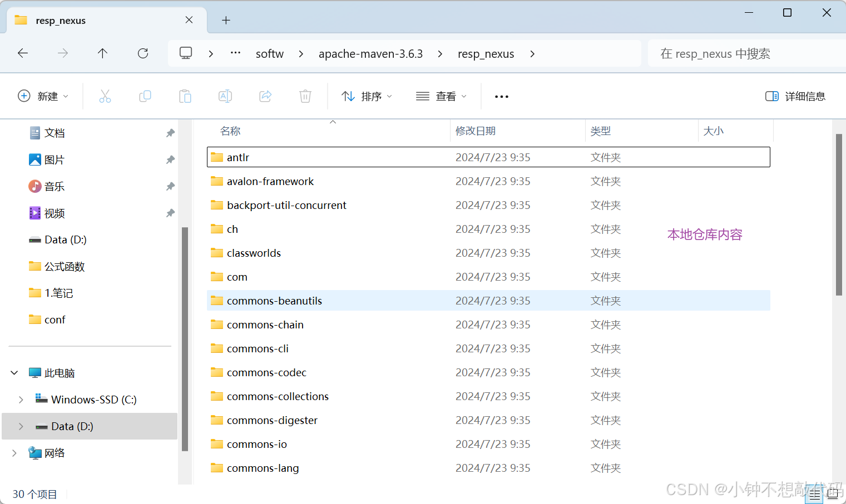This screenshot has width=846, height=504.
Task: Select the apache-maven-3.6.3 breadcrumb
Action: click(x=370, y=54)
